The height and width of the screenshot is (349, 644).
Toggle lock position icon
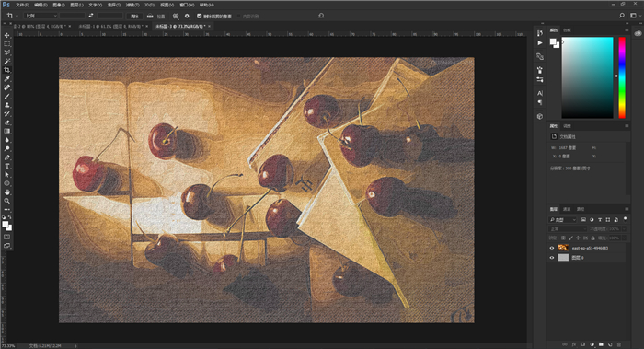point(578,238)
